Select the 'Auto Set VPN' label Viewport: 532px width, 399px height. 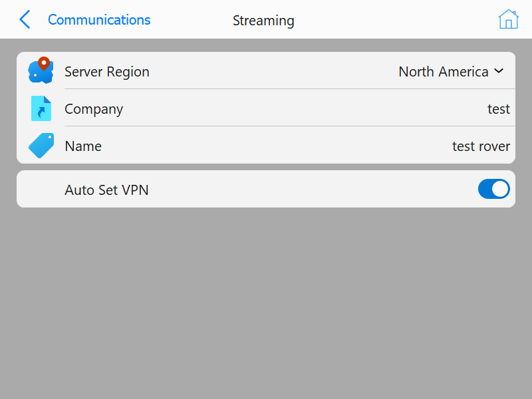point(106,190)
